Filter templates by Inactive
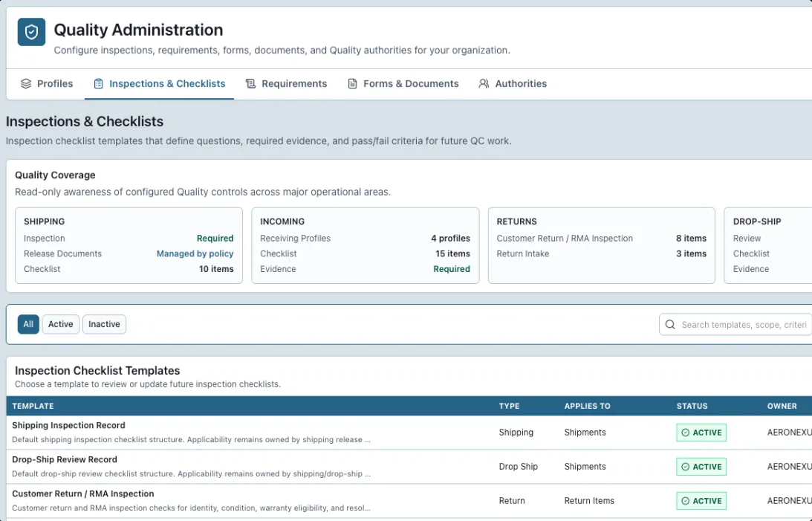The image size is (812, 521). (x=104, y=324)
